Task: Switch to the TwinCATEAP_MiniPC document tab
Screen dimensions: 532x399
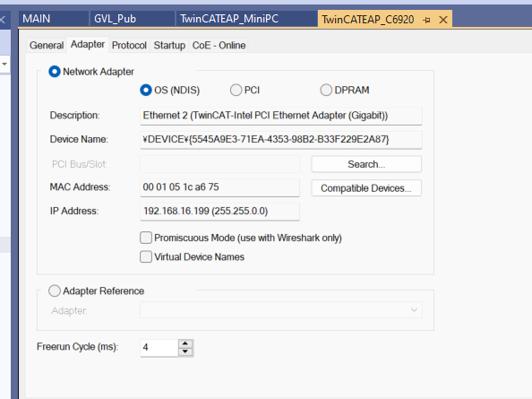Action: point(229,19)
